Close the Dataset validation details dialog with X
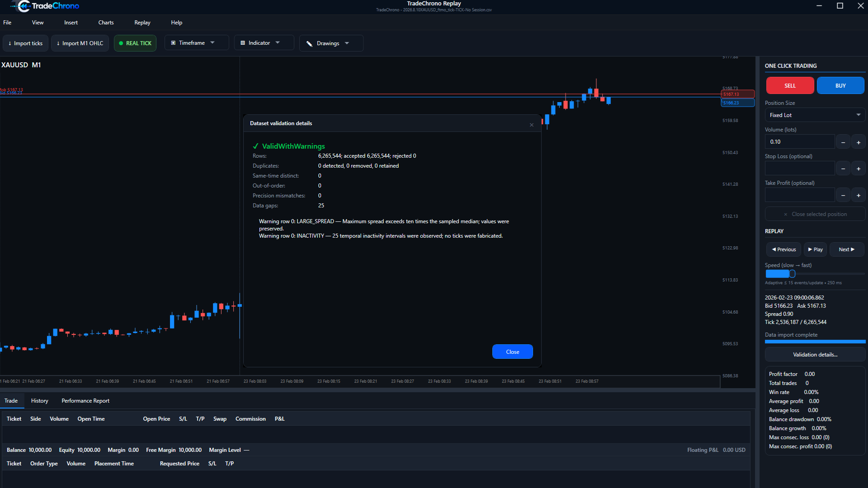868x488 pixels. [532, 125]
